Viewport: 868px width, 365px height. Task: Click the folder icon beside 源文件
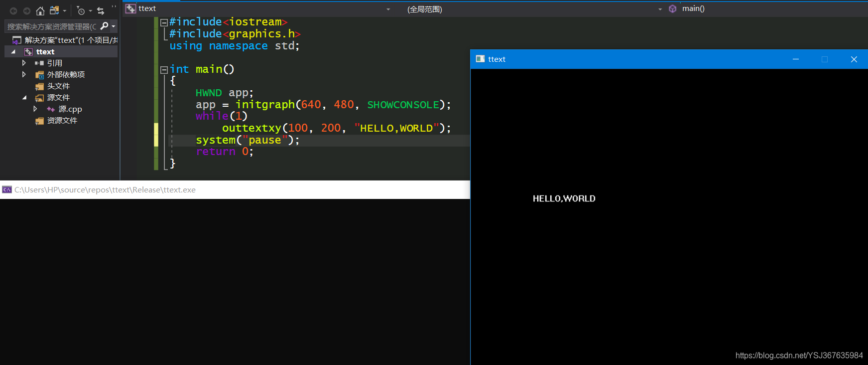[x=39, y=98]
